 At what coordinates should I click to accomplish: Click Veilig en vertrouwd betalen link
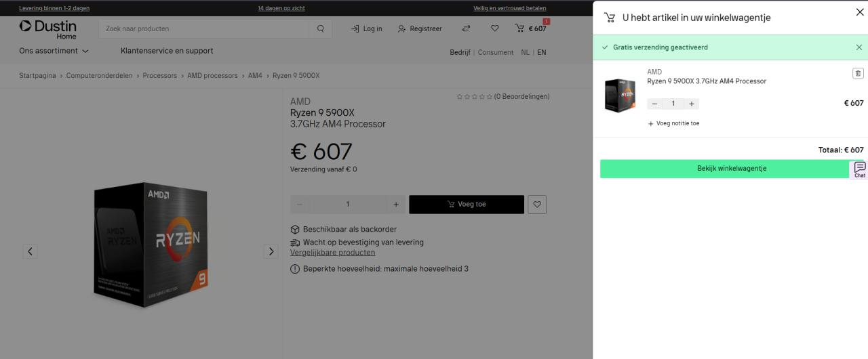[x=509, y=8]
